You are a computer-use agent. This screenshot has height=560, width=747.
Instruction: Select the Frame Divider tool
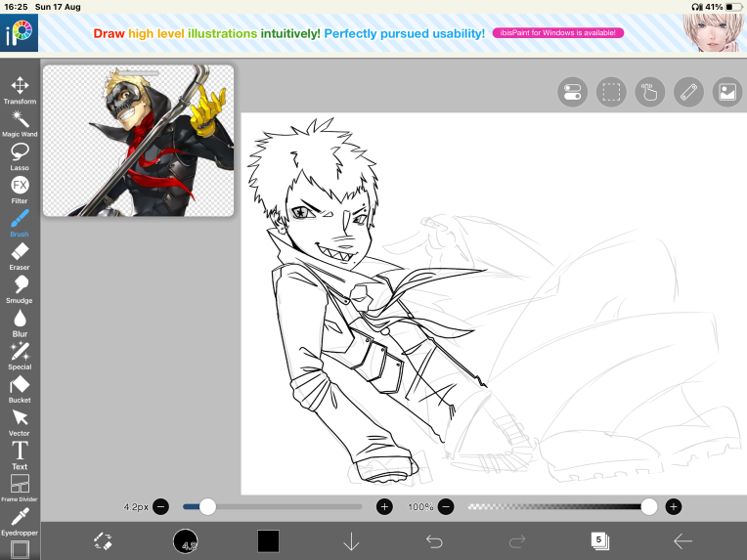tap(20, 489)
